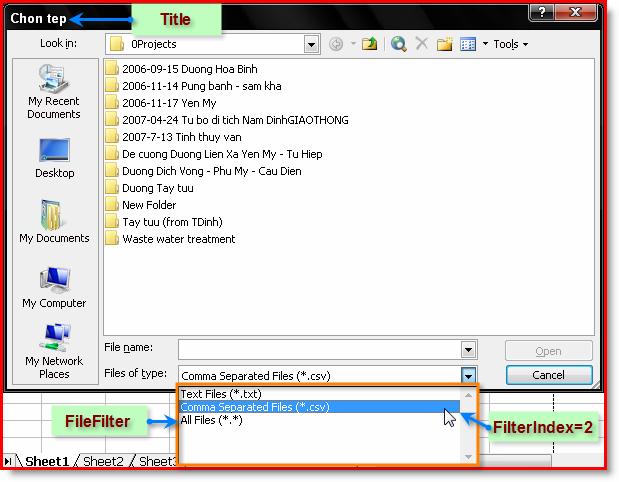Click filter list scrollbar up arrow
Image resolution: width=619 pixels, height=482 pixels.
point(468,395)
